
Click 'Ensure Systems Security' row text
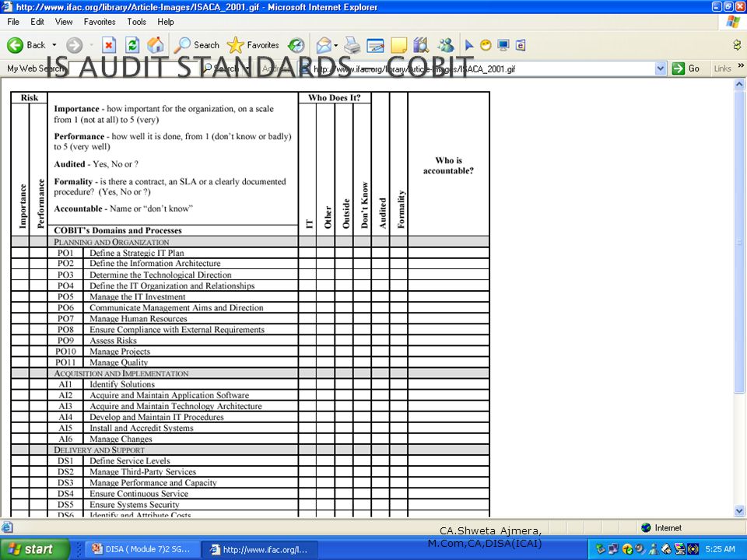(x=135, y=504)
